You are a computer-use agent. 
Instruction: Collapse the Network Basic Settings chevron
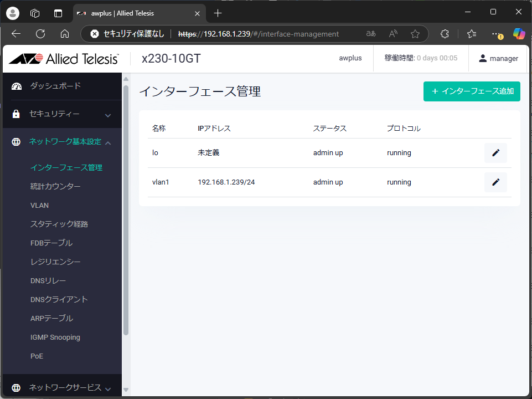[x=108, y=143]
